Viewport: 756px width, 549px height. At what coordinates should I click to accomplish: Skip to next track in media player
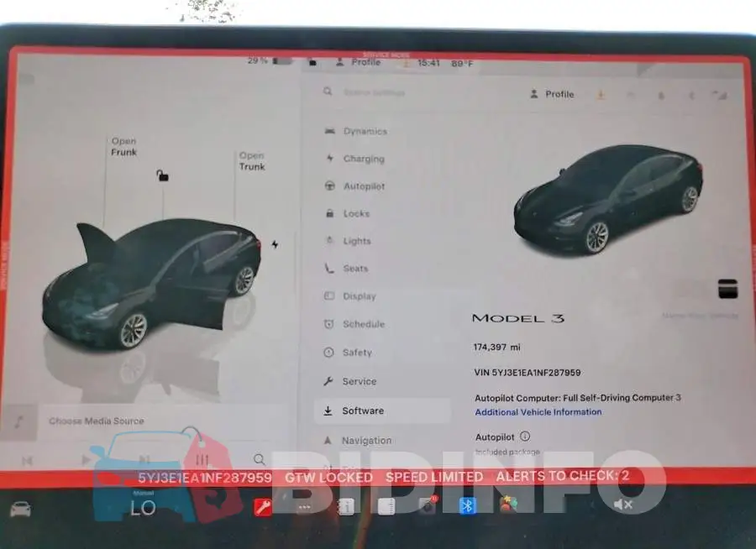coord(144,459)
